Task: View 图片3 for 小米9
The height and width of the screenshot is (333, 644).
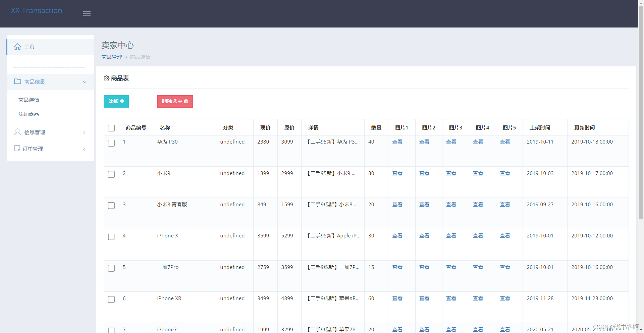Action: (451, 173)
